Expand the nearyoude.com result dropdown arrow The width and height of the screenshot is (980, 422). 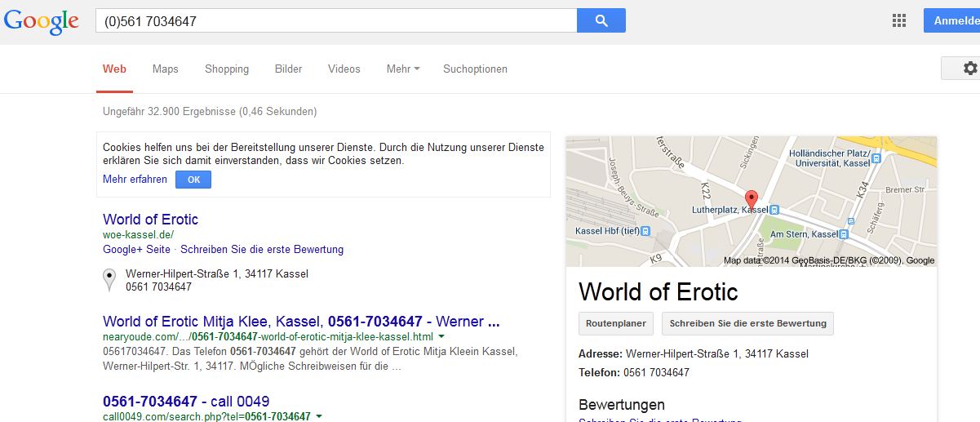click(x=441, y=336)
